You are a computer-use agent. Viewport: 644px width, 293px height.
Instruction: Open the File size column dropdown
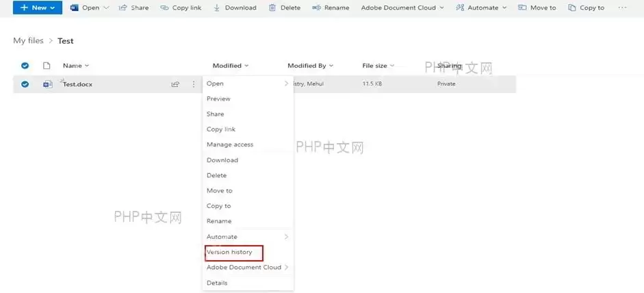coord(378,65)
